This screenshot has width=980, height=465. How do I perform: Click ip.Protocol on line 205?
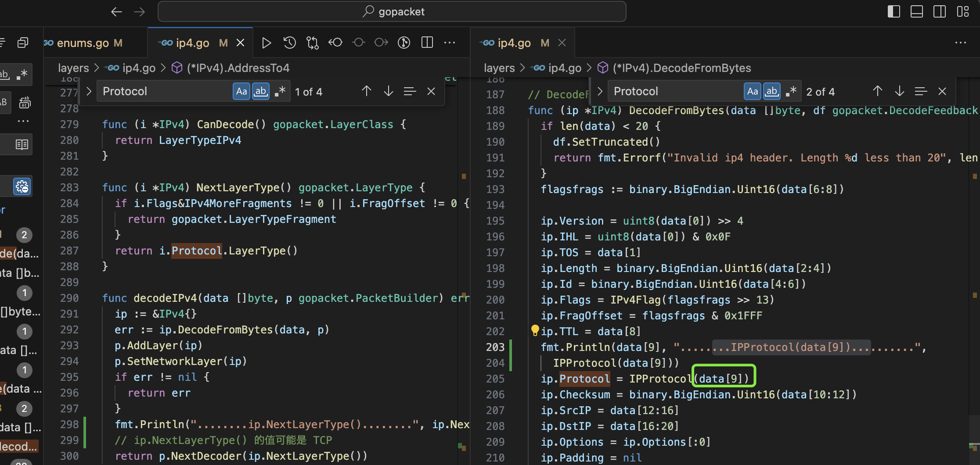[576, 379]
